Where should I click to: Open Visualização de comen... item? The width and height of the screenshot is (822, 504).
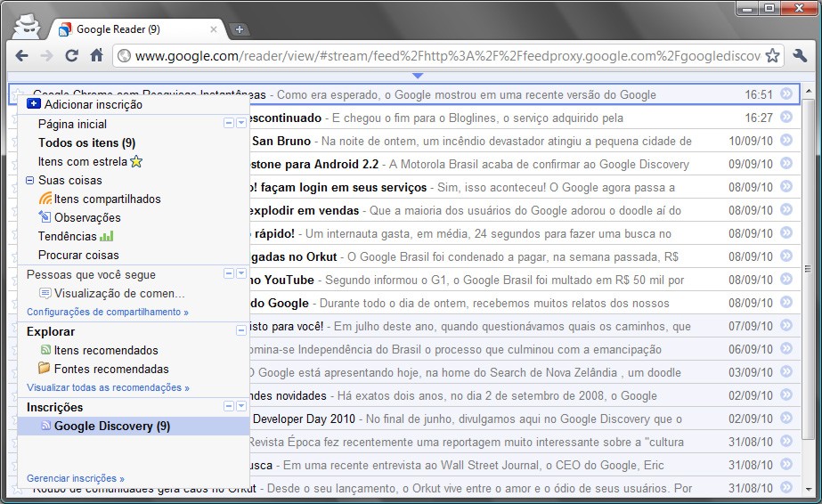click(112, 293)
